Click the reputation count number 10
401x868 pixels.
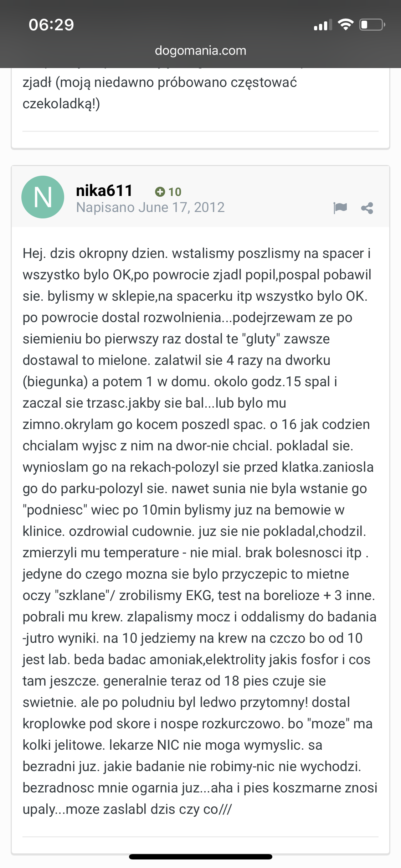175,192
